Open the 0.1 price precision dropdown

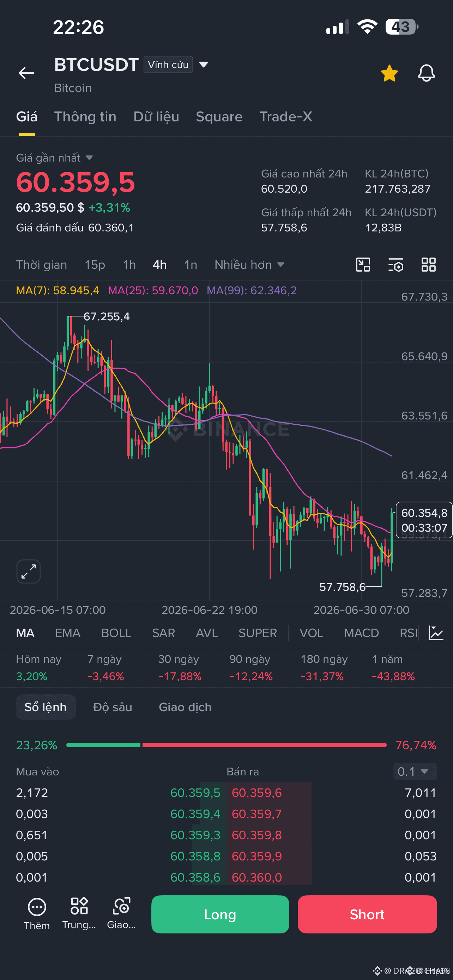[x=415, y=772]
